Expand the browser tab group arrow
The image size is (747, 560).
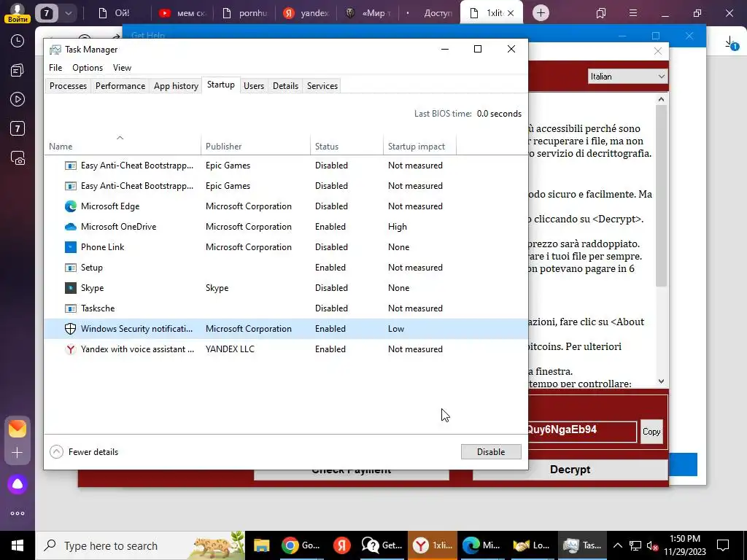point(69,13)
